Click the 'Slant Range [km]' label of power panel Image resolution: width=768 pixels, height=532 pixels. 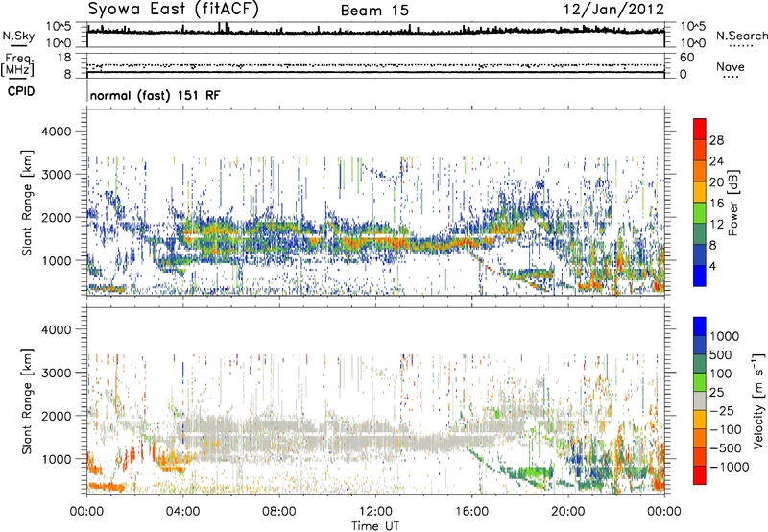click(27, 204)
